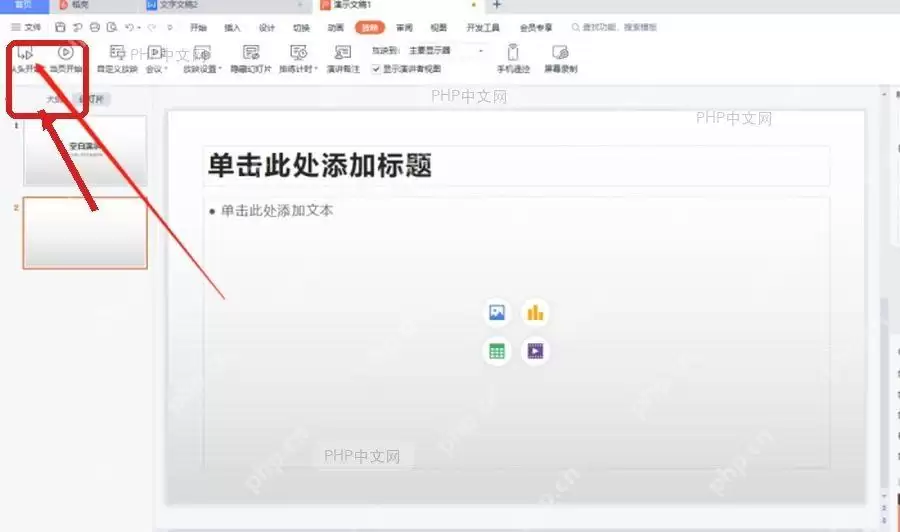The height and width of the screenshot is (532, 900).
Task: Open custom slideshow (自定义放映)
Action: click(x=117, y=59)
